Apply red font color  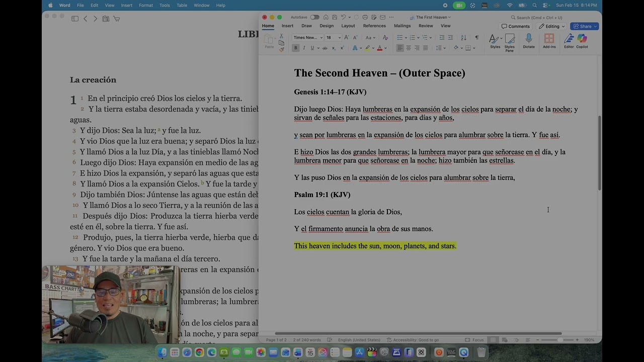point(379,48)
